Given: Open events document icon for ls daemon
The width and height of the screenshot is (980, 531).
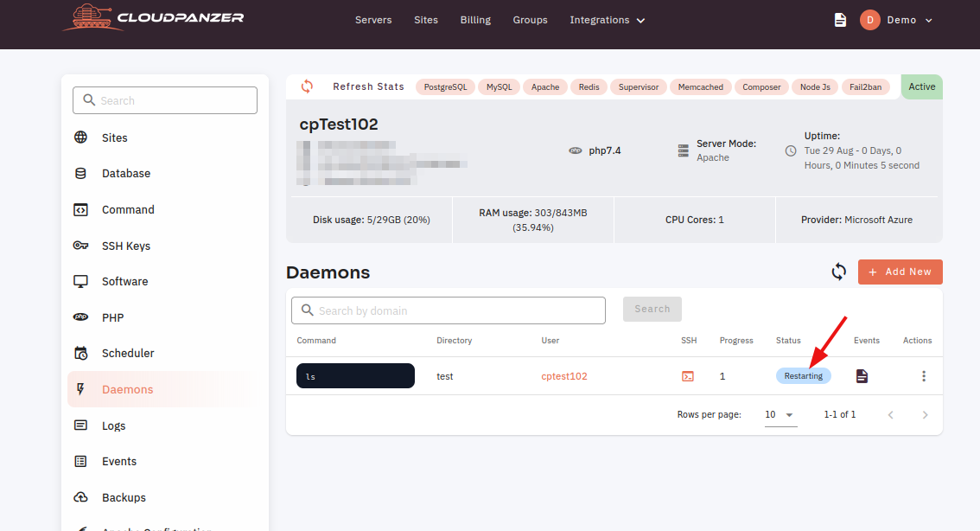Looking at the screenshot, I should pos(862,376).
